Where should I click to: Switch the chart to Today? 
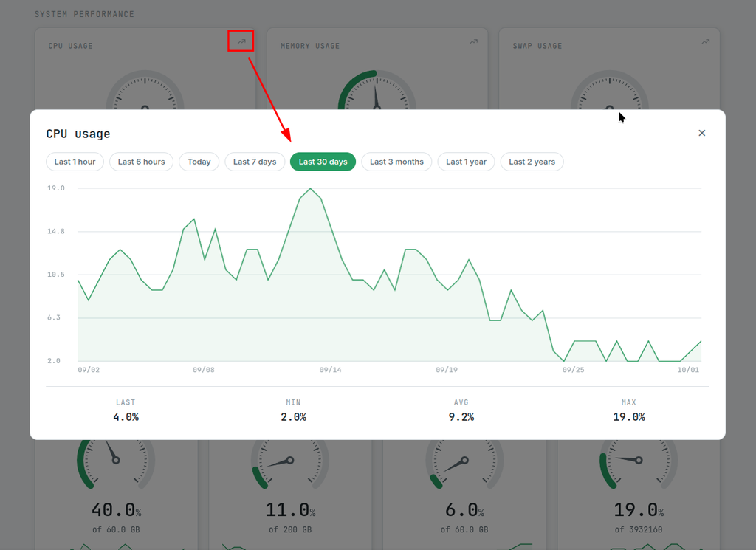(x=199, y=162)
